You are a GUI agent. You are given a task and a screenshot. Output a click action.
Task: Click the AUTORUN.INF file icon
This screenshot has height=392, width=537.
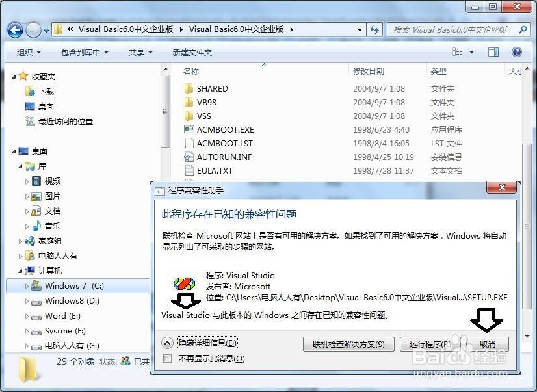coord(189,157)
